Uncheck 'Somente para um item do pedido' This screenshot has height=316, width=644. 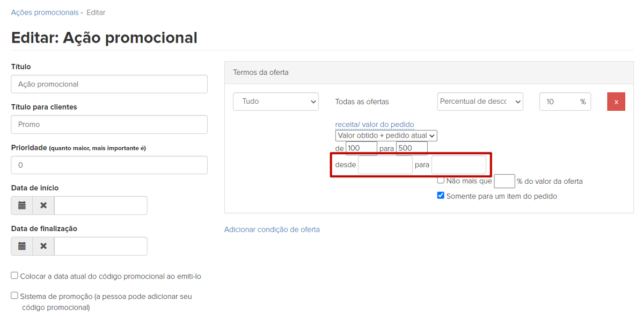(441, 196)
